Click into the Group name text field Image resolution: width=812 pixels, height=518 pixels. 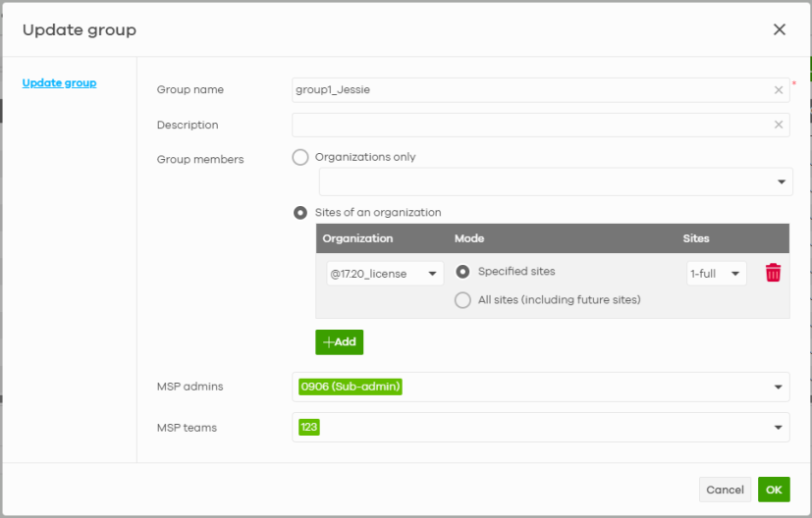pyautogui.click(x=530, y=90)
